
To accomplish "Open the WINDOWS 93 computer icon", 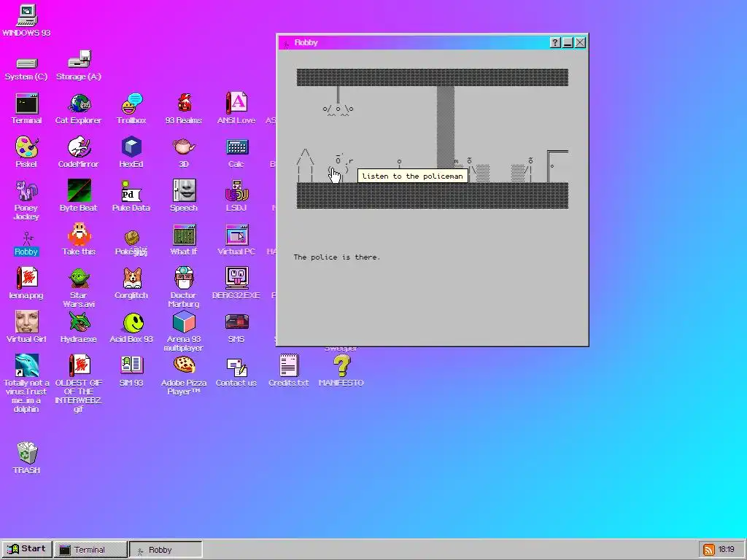I will click(x=26, y=20).
